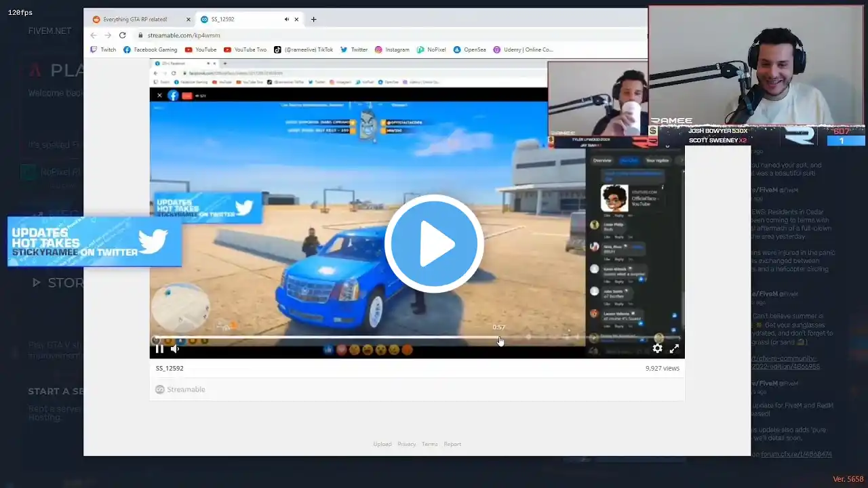Mute the Streamable video volume icon
The height and width of the screenshot is (488, 868).
175,349
